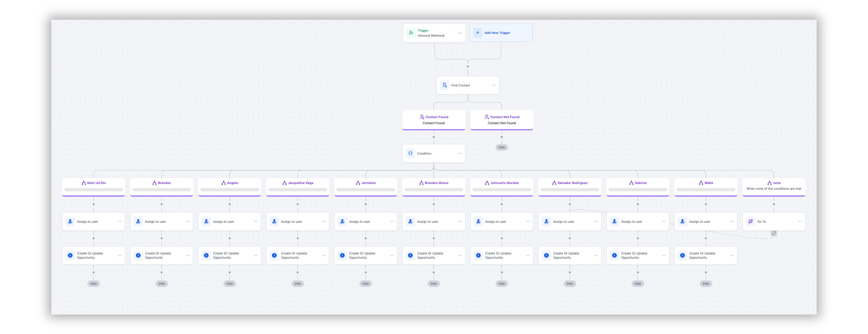Select the Jermaine branch

point(366,187)
